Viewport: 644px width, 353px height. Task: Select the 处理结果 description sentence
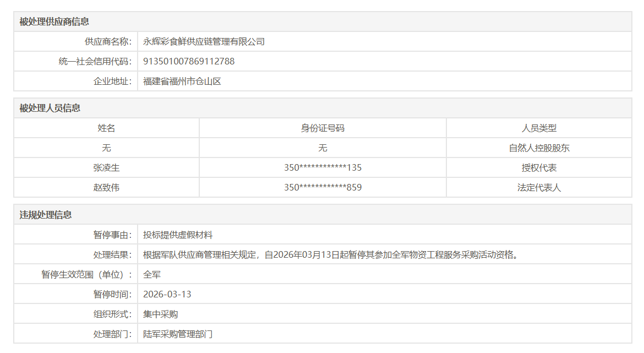(332, 255)
